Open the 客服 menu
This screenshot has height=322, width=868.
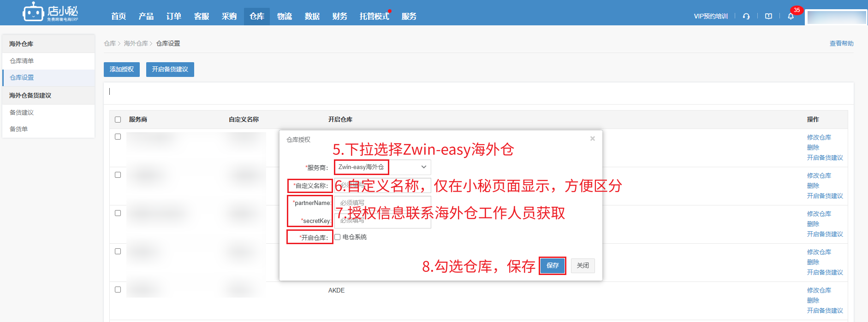coord(202,17)
